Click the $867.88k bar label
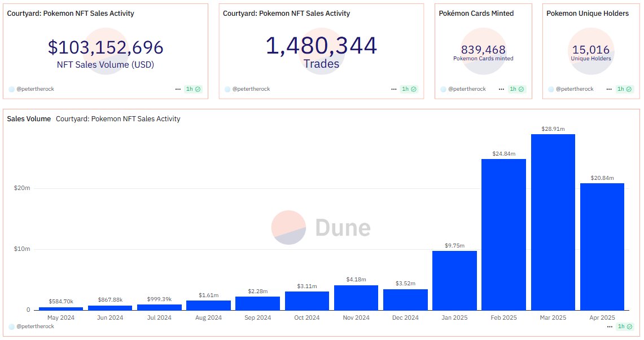The height and width of the screenshot is (340, 644). click(110, 300)
